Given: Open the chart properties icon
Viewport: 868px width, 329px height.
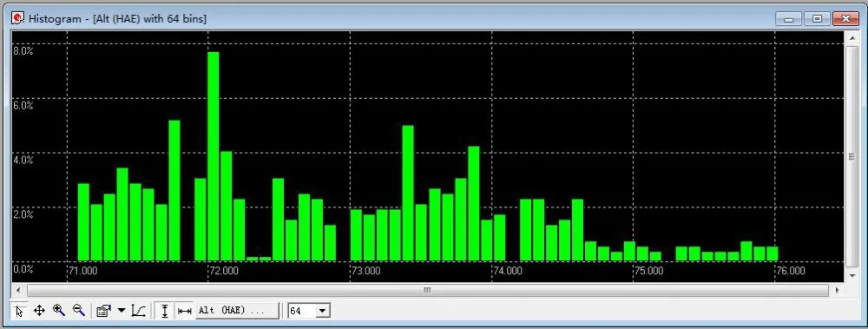Looking at the screenshot, I should [x=103, y=311].
